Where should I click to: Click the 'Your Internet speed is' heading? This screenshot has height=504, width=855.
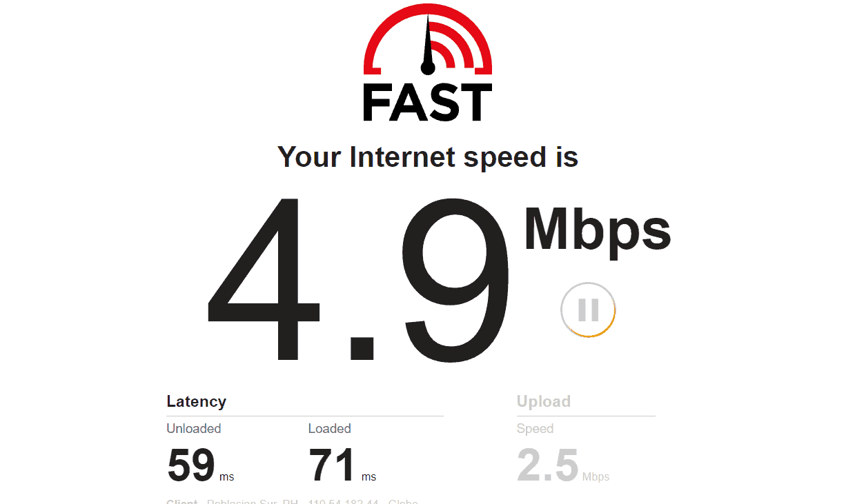point(428,158)
